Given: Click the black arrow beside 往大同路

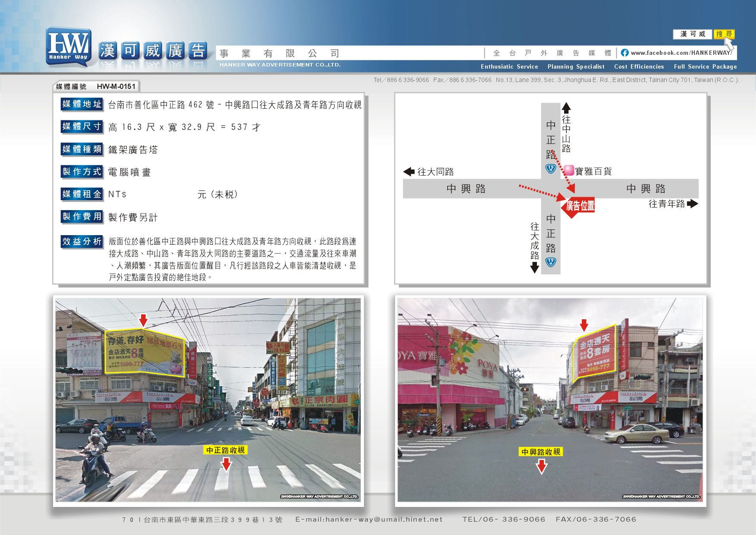Looking at the screenshot, I should click(408, 172).
